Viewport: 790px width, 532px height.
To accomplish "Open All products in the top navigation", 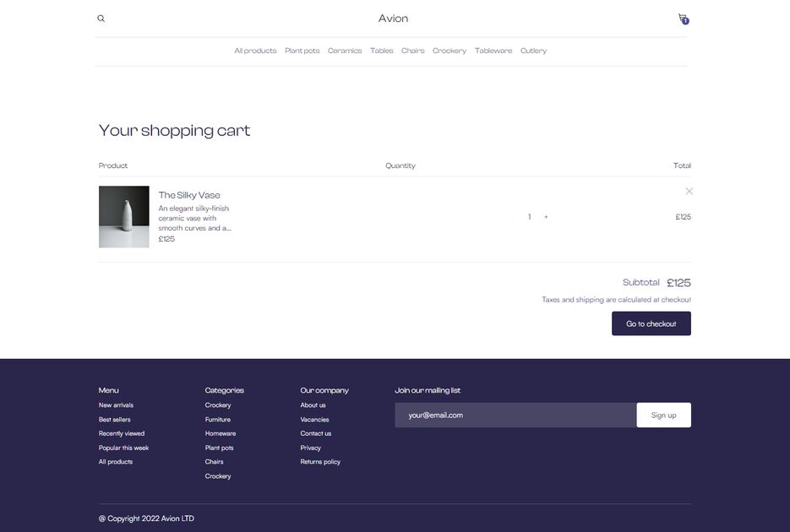I will pos(255,51).
